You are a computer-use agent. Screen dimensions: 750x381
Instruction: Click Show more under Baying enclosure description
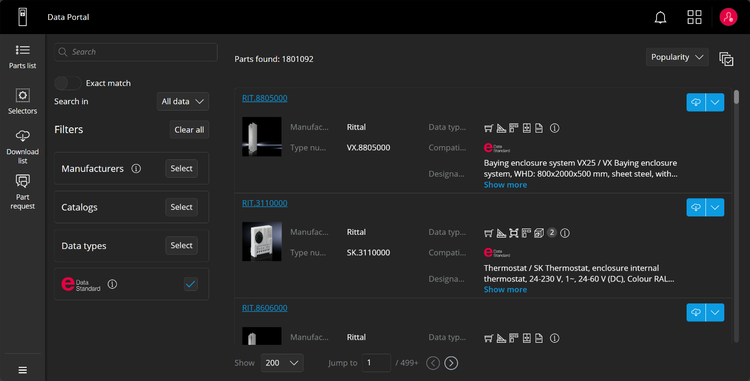click(x=505, y=185)
